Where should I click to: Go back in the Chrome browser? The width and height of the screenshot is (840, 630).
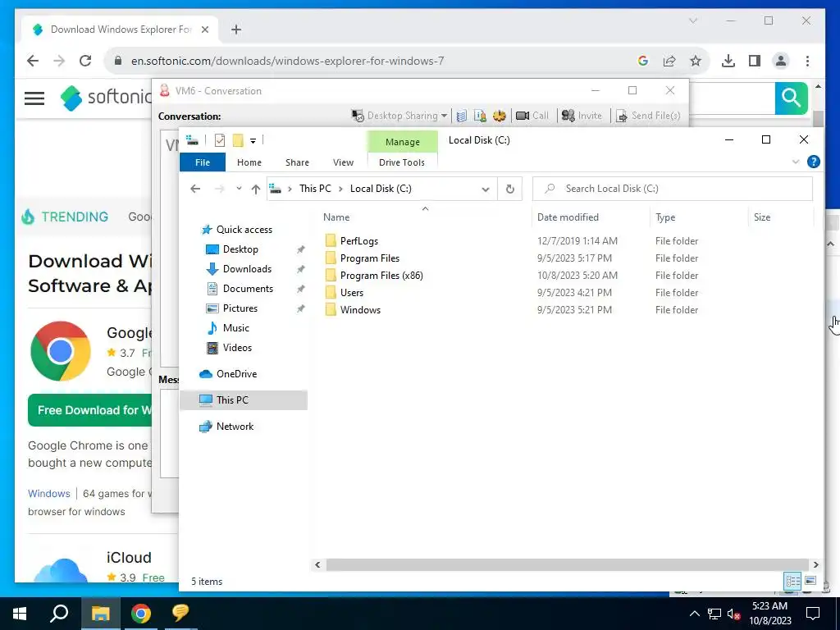(x=33, y=61)
